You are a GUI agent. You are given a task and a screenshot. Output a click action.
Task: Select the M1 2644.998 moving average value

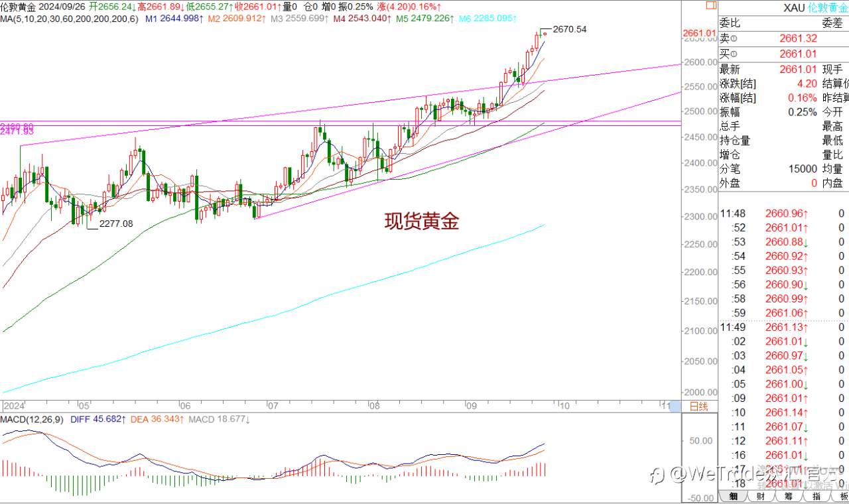pyautogui.click(x=174, y=19)
